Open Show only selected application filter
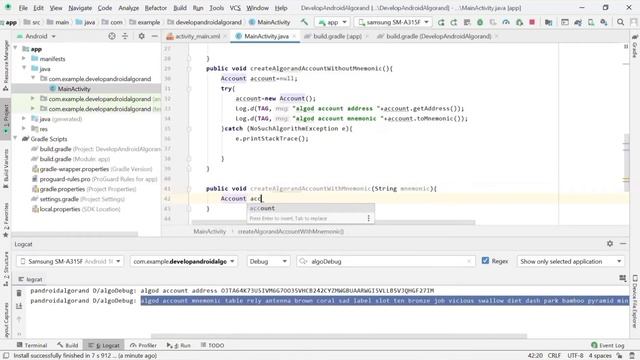This screenshot has width=640, height=360. tap(571, 261)
